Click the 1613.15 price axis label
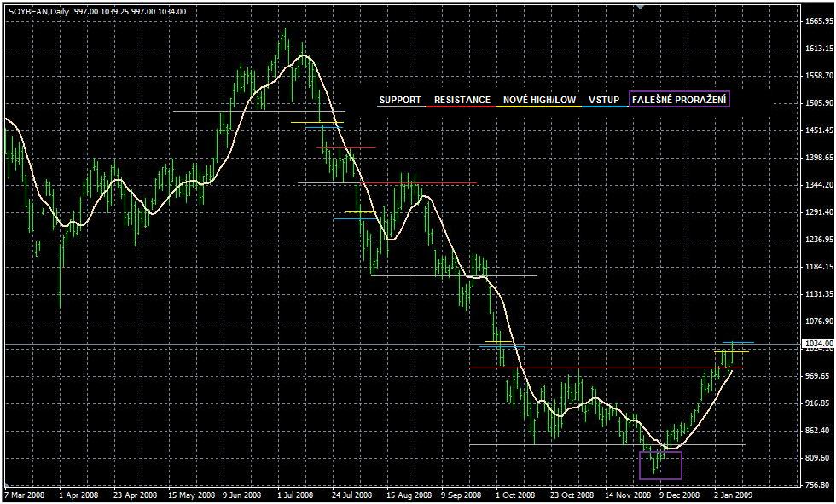Viewport: 836px width, 504px height. (821, 49)
